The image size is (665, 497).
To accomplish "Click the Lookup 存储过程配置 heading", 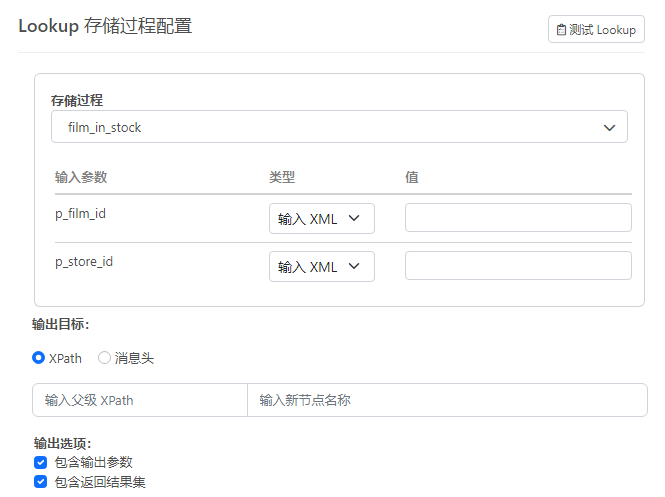I will click(x=105, y=26).
